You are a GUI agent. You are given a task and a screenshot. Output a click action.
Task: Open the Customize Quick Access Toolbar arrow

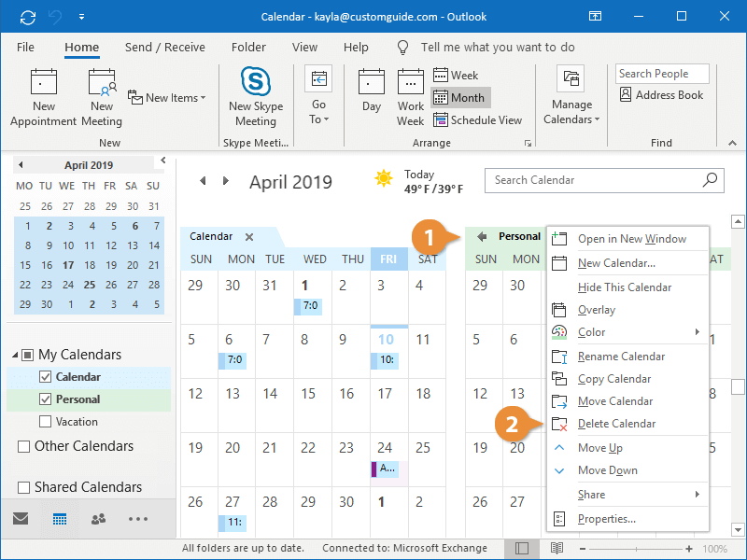[x=81, y=17]
